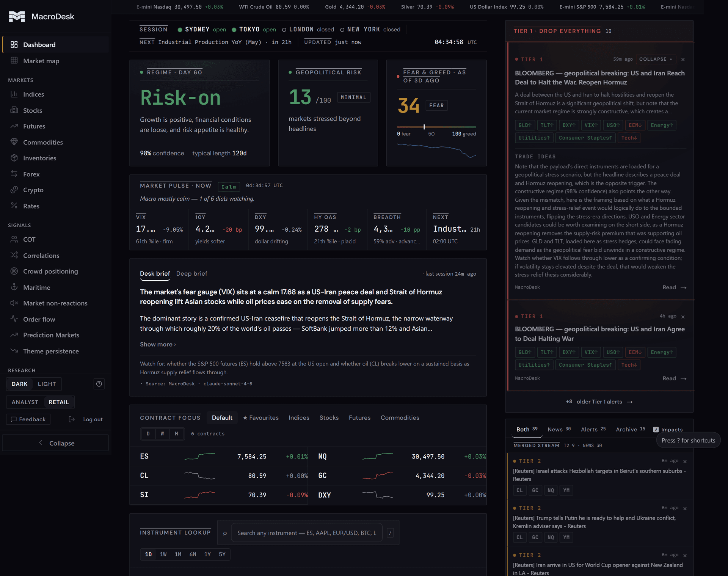
Task: Click the Indices bar-chart icon
Action: point(14,94)
